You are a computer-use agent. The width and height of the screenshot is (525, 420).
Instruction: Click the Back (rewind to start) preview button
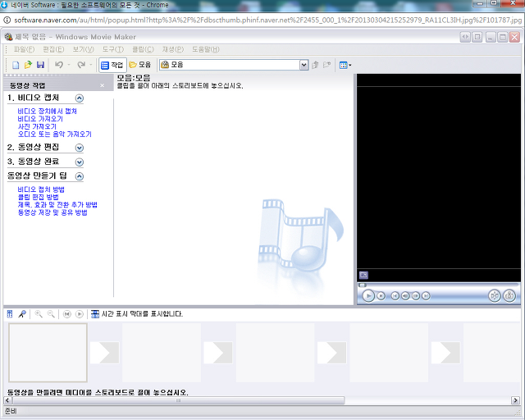click(395, 296)
